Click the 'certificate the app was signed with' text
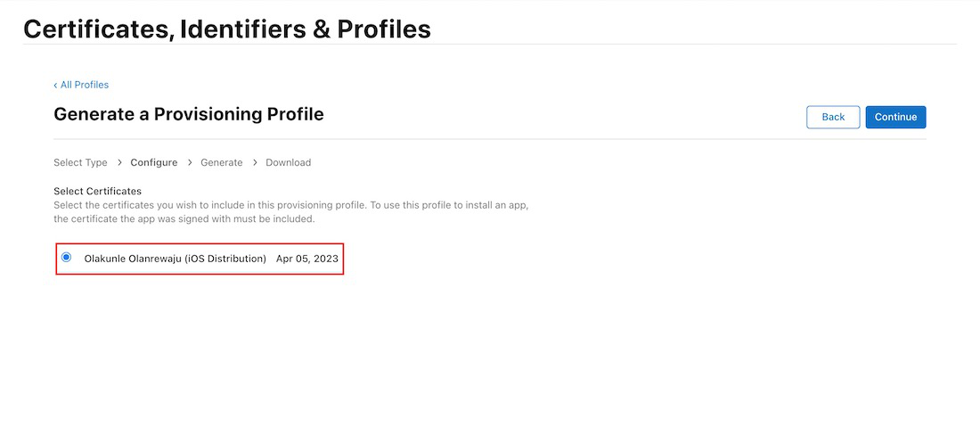 pos(184,218)
